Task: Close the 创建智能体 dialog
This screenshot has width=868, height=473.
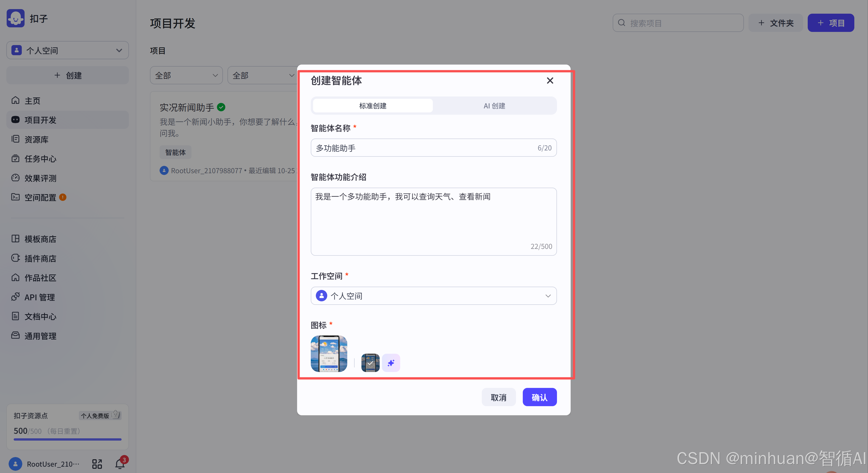Action: pyautogui.click(x=550, y=81)
